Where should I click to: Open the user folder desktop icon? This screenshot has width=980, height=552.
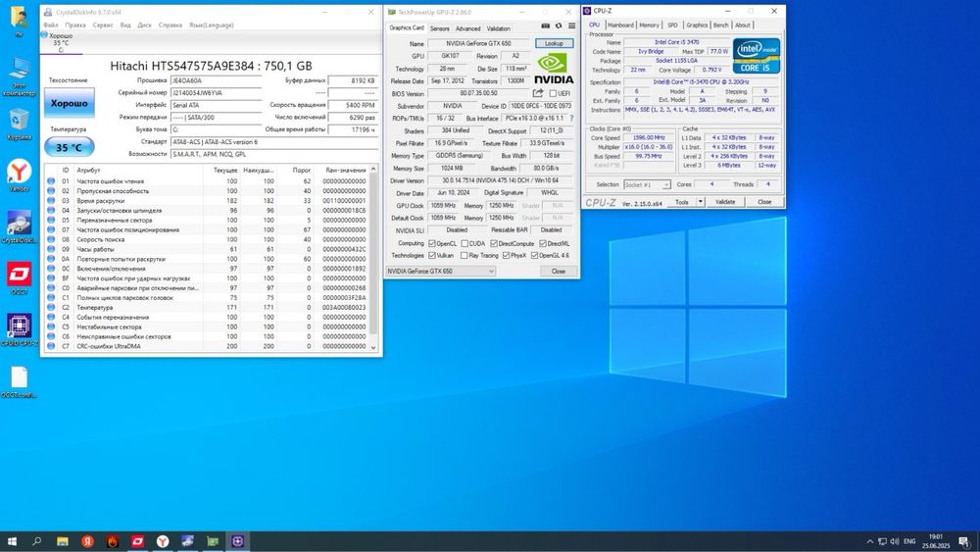click(19, 21)
